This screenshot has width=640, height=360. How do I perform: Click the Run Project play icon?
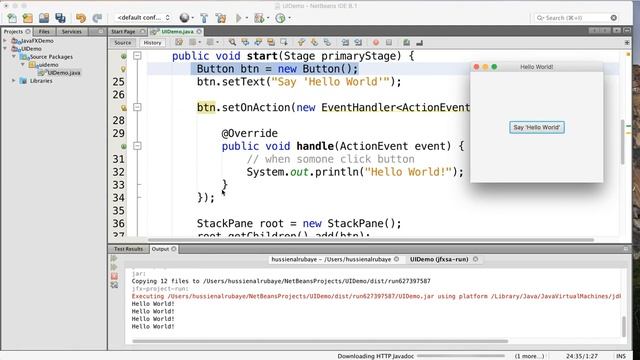239,18
